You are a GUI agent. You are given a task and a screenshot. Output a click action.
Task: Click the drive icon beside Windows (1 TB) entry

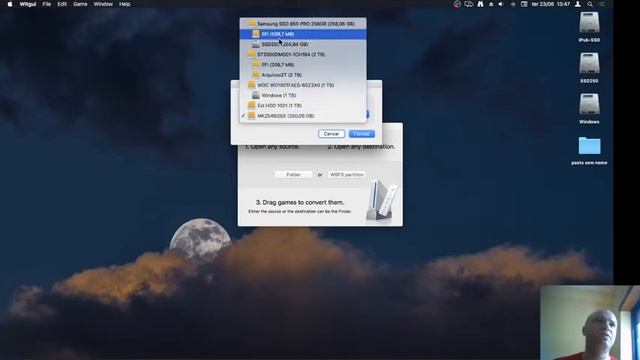(256, 95)
